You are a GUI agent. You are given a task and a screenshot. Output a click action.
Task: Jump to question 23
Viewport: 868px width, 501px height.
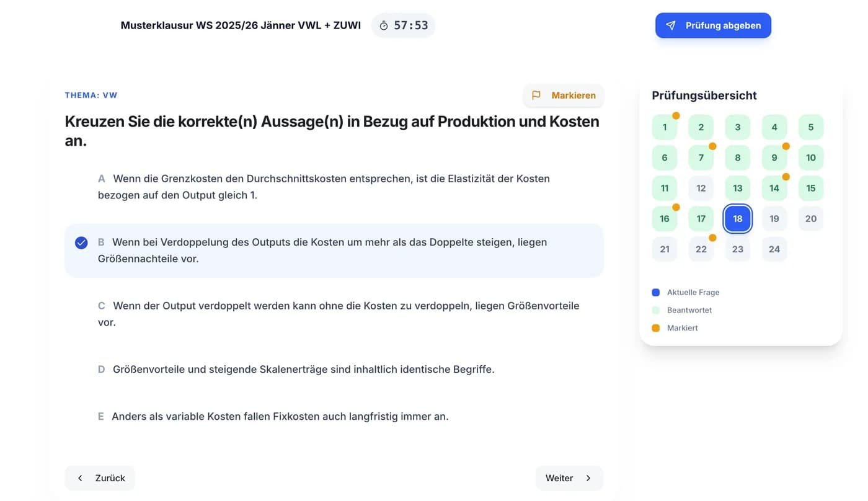(738, 249)
